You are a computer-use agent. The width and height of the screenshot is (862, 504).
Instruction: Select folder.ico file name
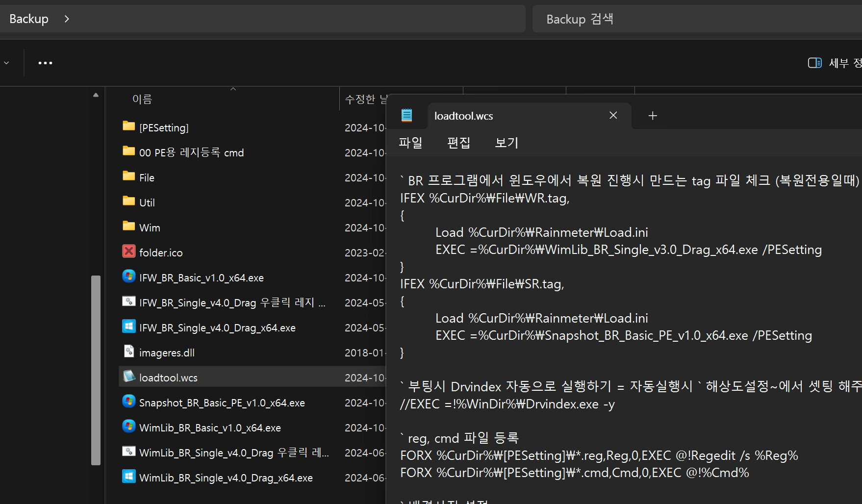(x=161, y=252)
